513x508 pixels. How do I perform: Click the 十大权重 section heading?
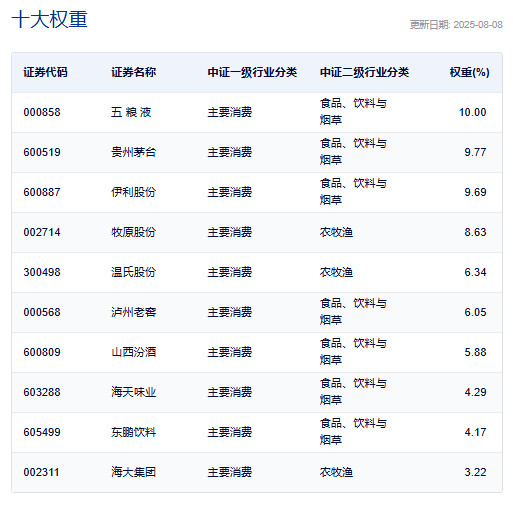[x=50, y=19]
